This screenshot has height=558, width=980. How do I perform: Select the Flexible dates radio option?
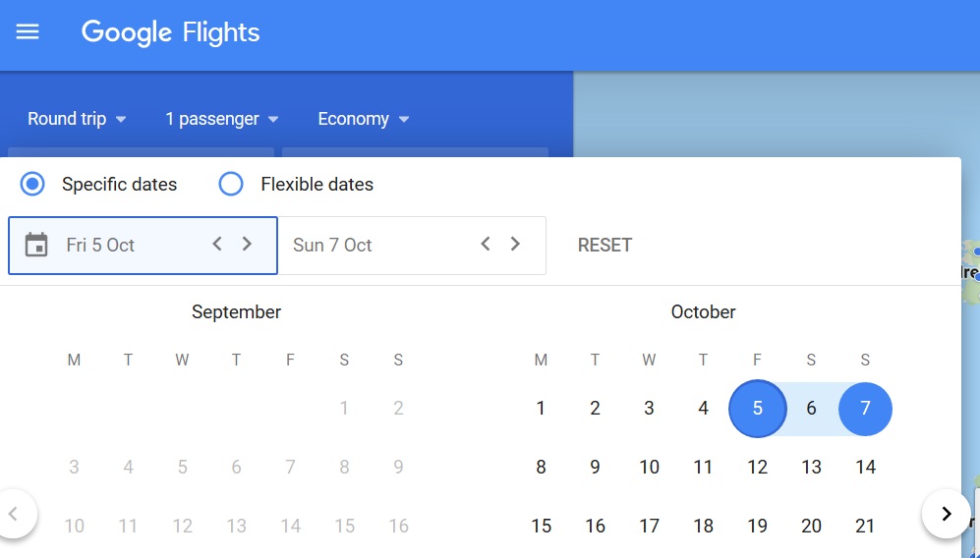[x=231, y=184]
